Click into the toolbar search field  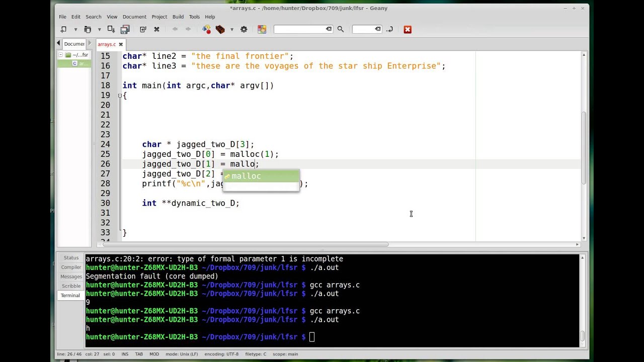point(300,29)
